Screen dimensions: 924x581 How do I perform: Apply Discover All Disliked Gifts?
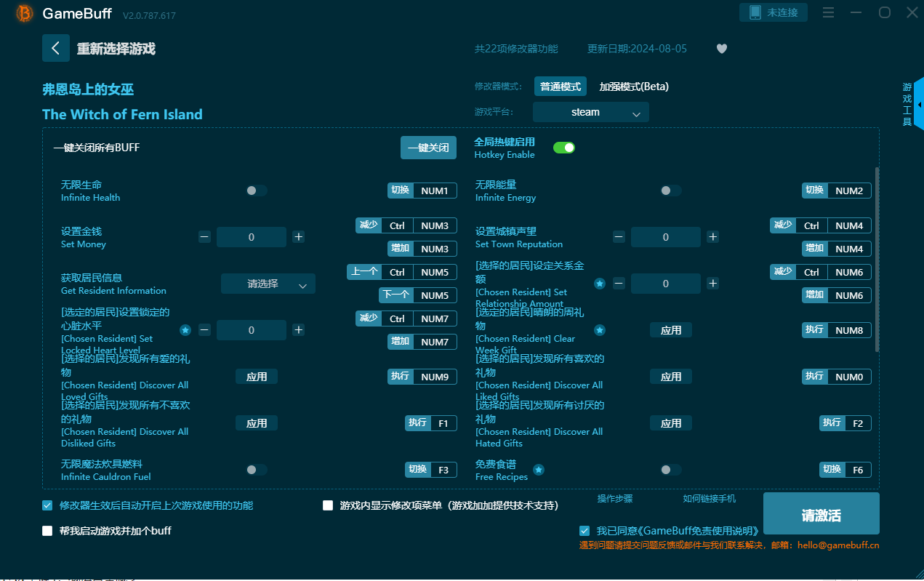click(x=257, y=423)
